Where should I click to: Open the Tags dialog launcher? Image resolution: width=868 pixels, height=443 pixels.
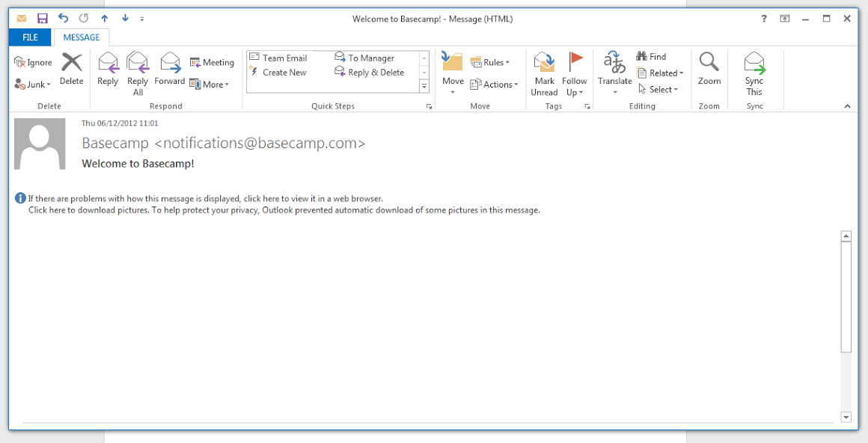click(x=587, y=106)
